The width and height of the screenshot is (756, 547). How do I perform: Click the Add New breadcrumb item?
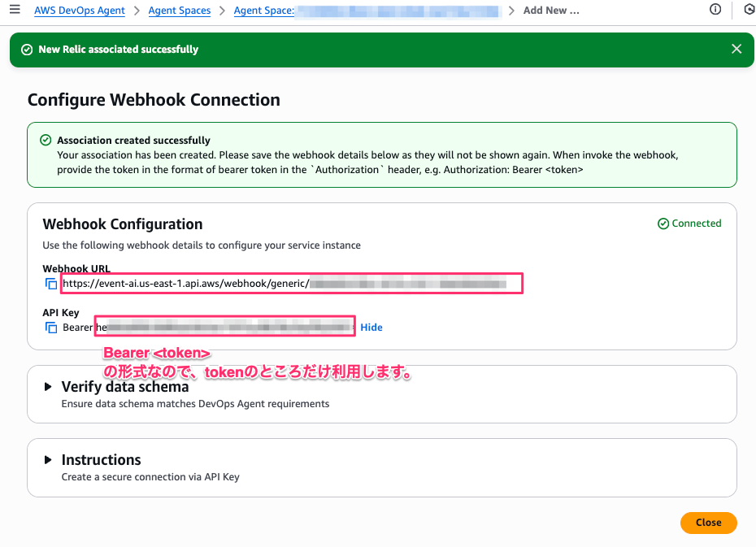coord(551,11)
